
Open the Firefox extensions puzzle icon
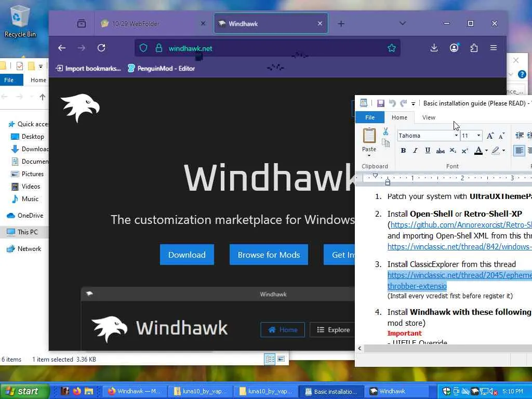(x=474, y=48)
